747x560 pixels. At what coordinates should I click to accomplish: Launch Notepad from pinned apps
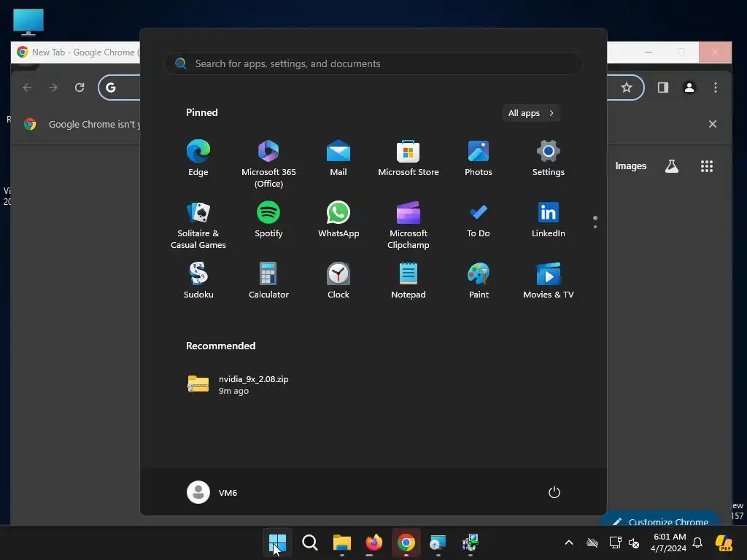click(409, 281)
